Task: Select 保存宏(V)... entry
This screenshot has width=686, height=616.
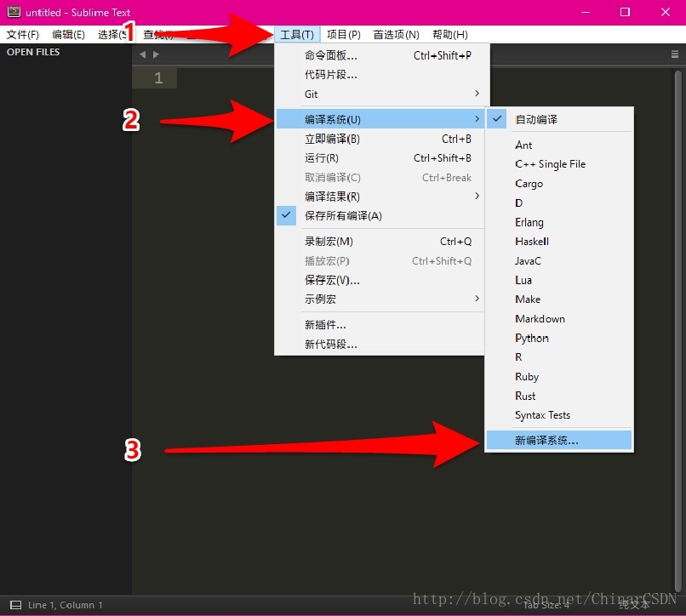Action: [x=380, y=280]
